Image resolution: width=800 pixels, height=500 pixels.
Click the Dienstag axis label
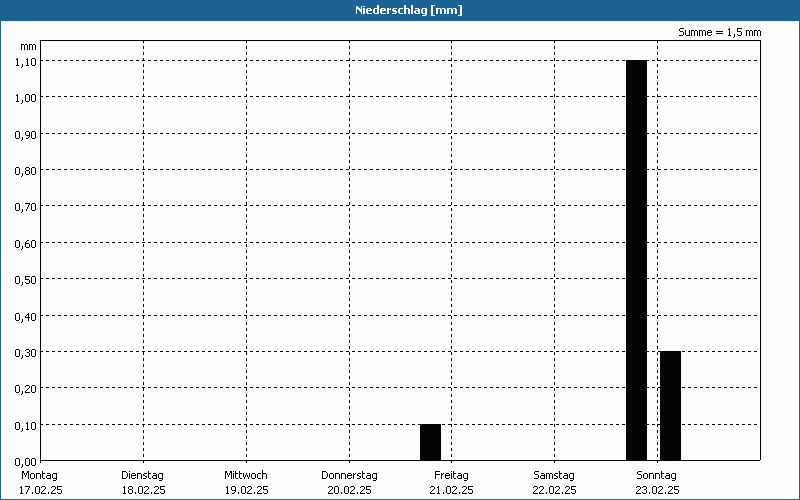pyautogui.click(x=142, y=475)
